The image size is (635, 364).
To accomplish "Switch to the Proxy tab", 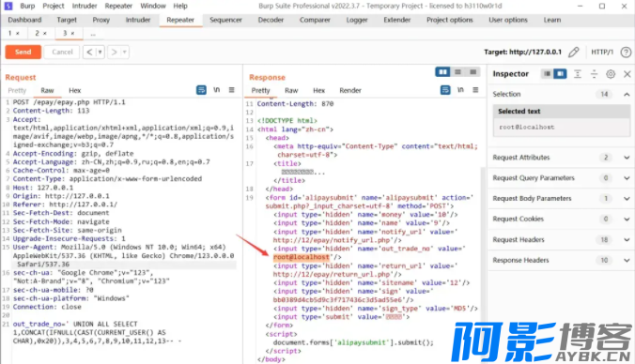I will coord(101,20).
